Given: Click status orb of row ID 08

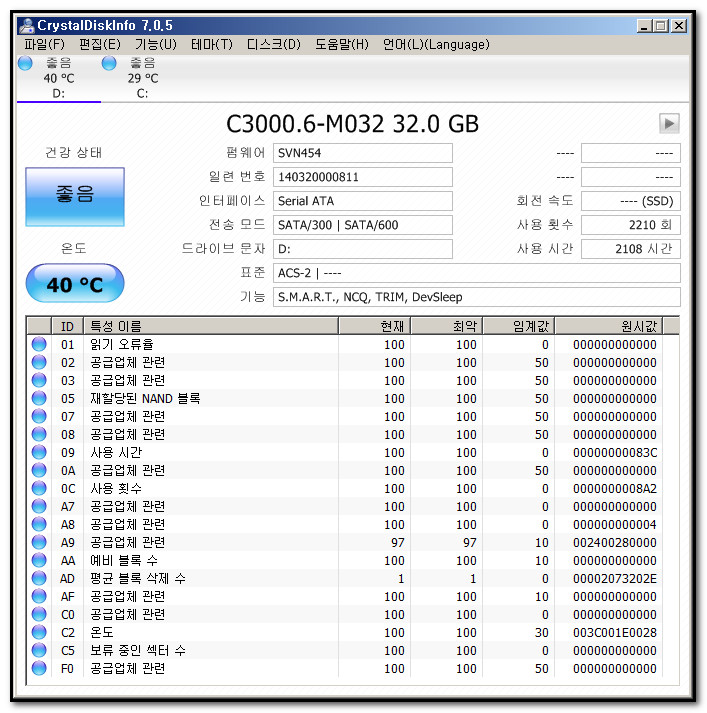Looking at the screenshot, I should tap(39, 434).
